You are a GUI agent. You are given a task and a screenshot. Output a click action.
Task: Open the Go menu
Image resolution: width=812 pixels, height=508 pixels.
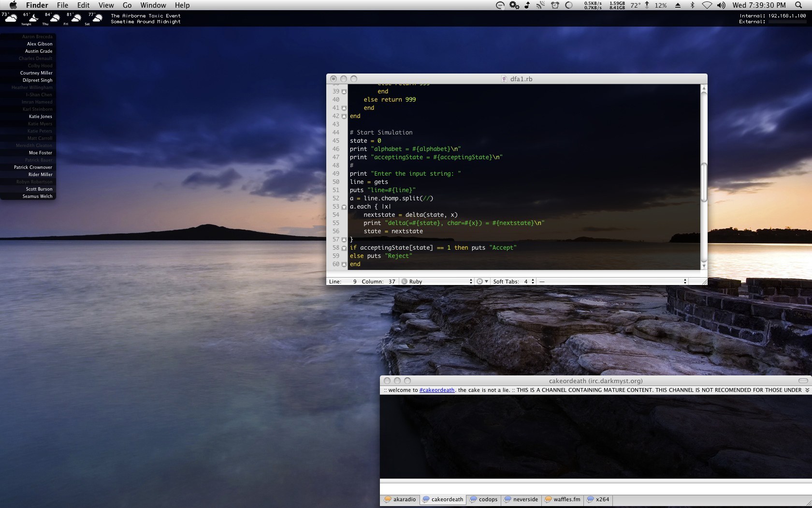point(127,5)
